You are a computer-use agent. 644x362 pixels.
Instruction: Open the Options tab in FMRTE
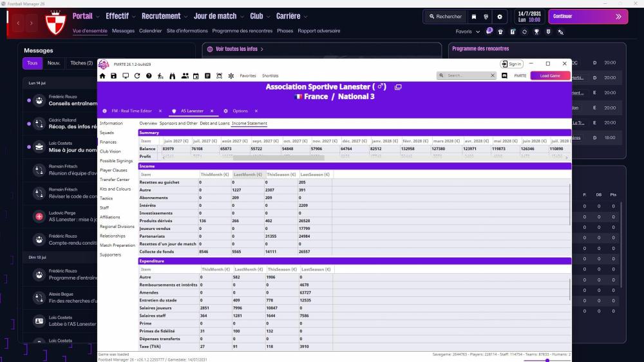tap(240, 111)
